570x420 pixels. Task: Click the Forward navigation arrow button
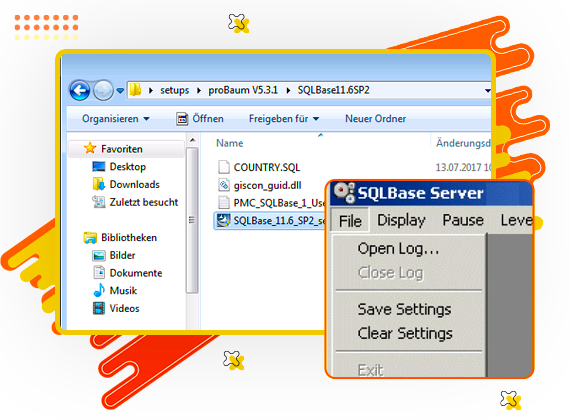point(103,90)
